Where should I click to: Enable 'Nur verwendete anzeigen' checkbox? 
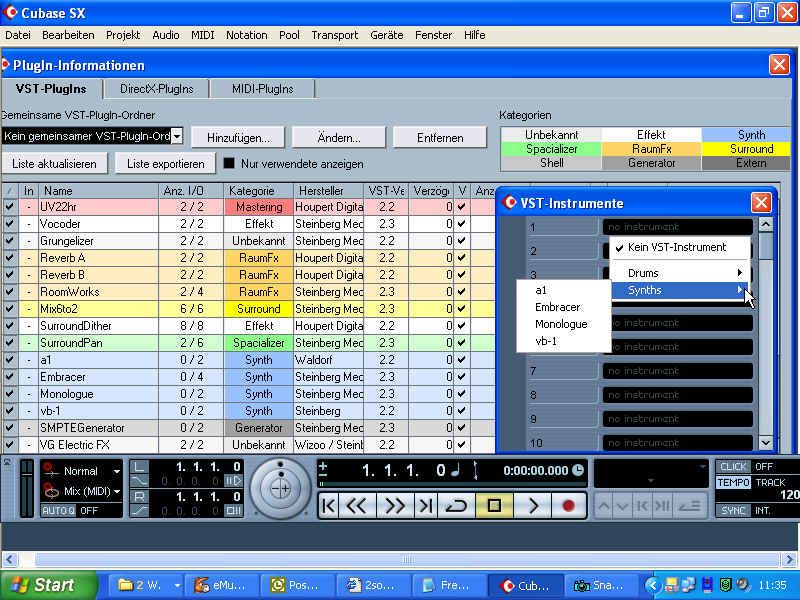tap(229, 164)
